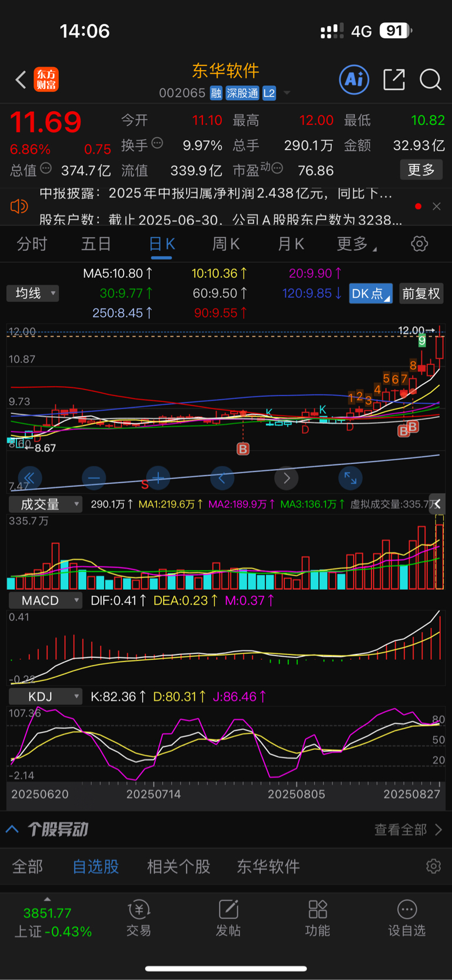Open 个股异动 settings gear icon
This screenshot has width=452, height=980.
[433, 866]
